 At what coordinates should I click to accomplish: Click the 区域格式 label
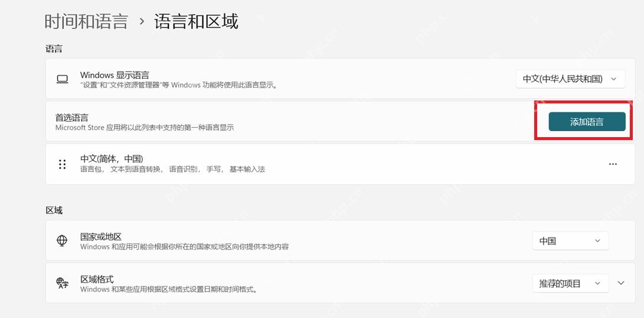coord(97,280)
